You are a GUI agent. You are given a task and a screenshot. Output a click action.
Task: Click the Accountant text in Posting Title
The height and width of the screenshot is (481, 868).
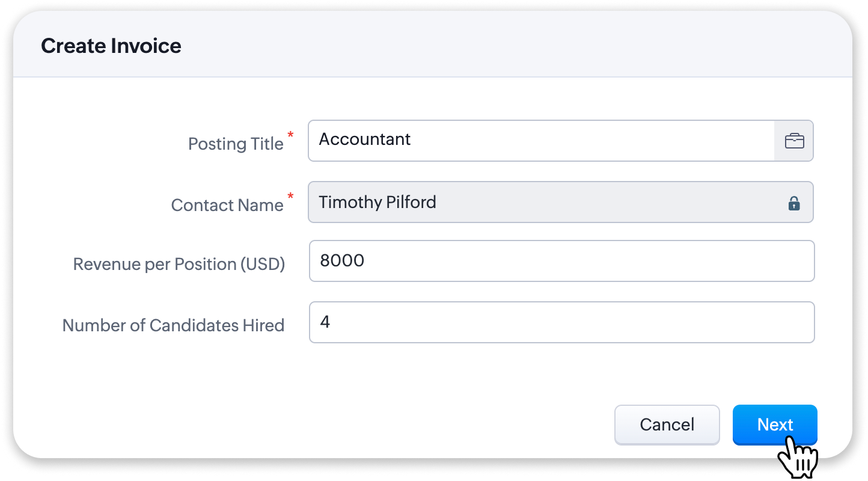click(x=364, y=139)
